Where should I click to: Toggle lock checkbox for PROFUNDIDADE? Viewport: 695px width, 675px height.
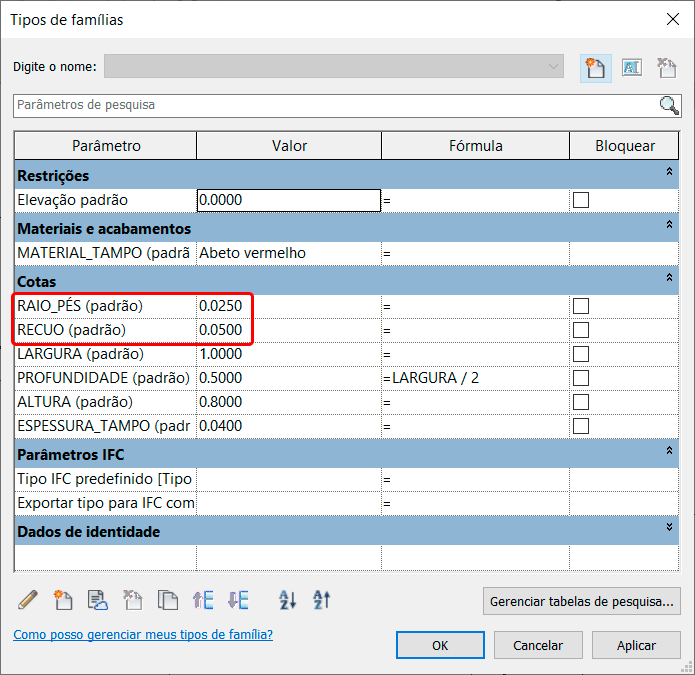tap(581, 378)
